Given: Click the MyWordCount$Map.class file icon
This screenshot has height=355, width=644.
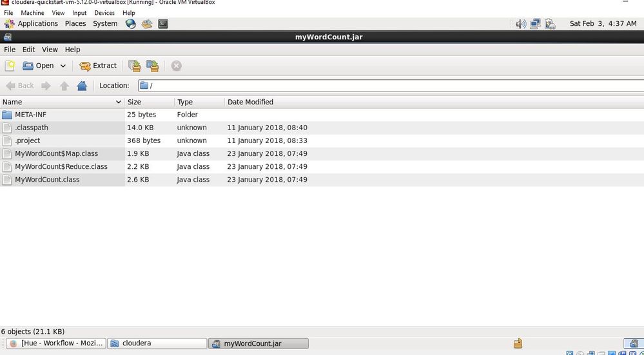Looking at the screenshot, I should (x=7, y=153).
